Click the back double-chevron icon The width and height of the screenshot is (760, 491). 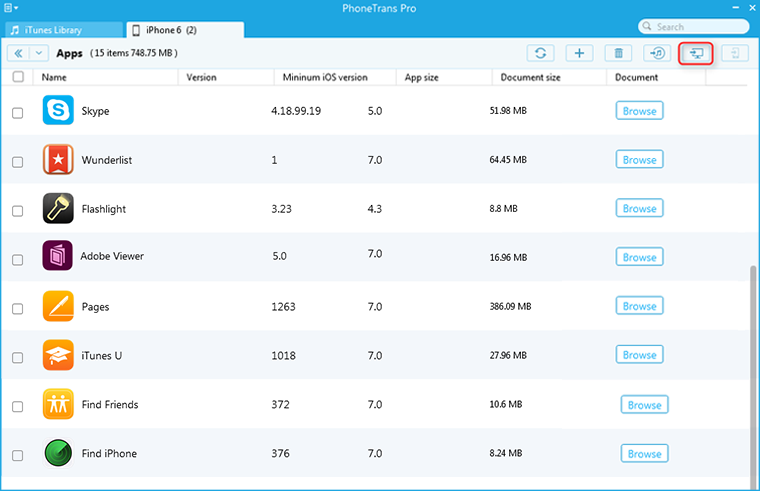[18, 53]
